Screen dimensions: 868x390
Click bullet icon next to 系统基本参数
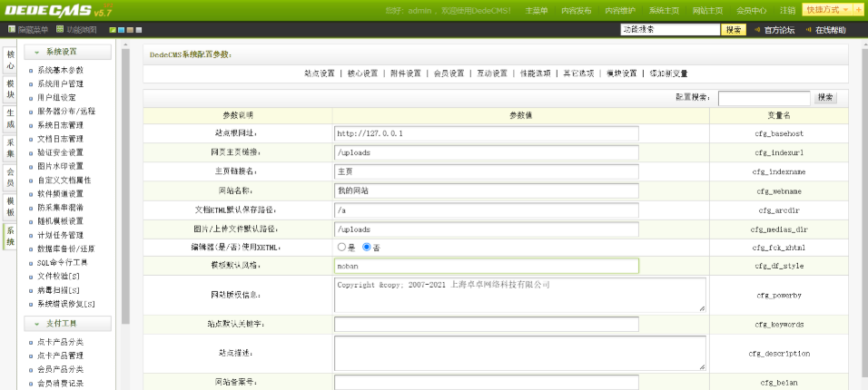(31, 71)
